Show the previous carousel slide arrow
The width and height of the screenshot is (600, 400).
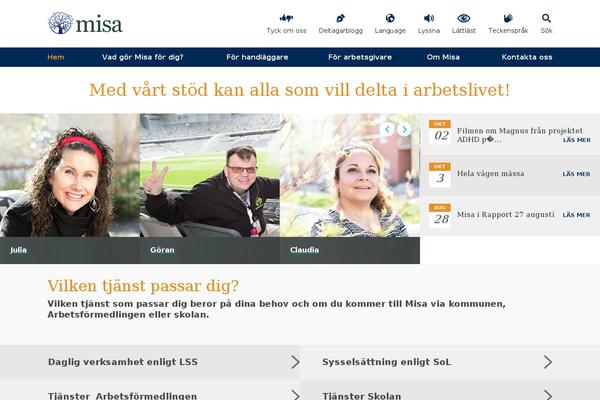pyautogui.click(x=387, y=129)
